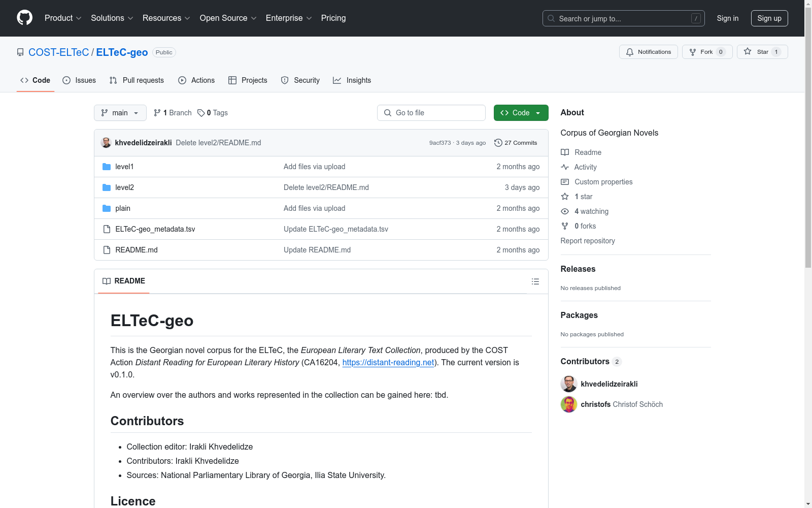Image resolution: width=812 pixels, height=508 pixels.
Task: Open the Contributors heading link
Action: tap(591, 361)
